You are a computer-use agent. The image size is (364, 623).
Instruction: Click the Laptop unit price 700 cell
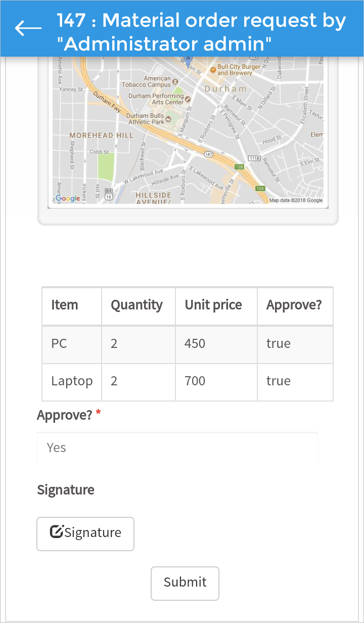tap(195, 381)
